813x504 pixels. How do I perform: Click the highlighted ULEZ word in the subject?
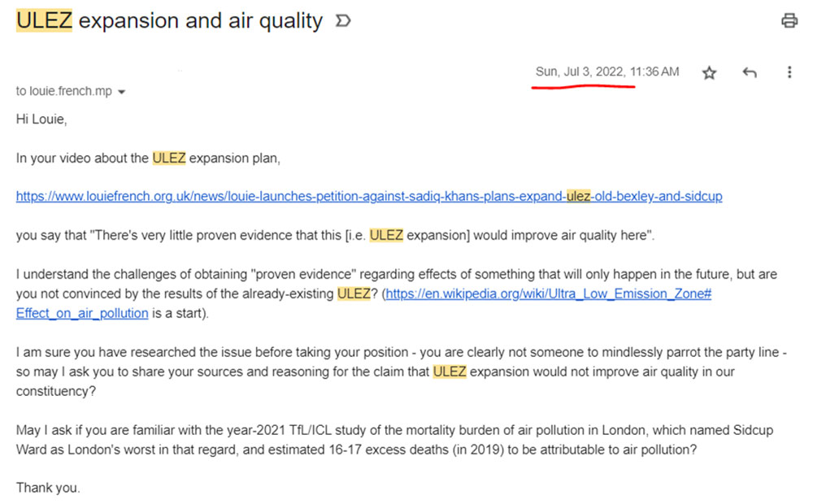[44, 21]
